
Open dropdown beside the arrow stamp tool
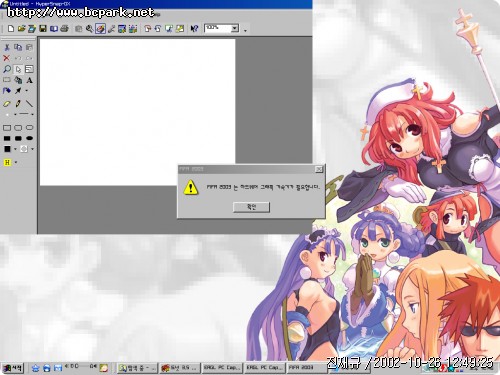click(27, 91)
